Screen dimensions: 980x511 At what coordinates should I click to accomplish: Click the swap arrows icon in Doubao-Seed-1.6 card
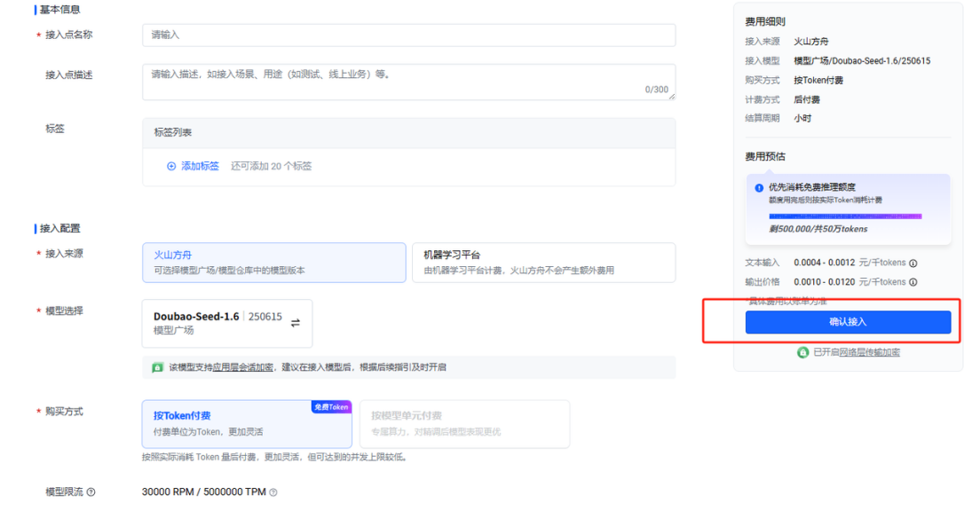pos(296,323)
